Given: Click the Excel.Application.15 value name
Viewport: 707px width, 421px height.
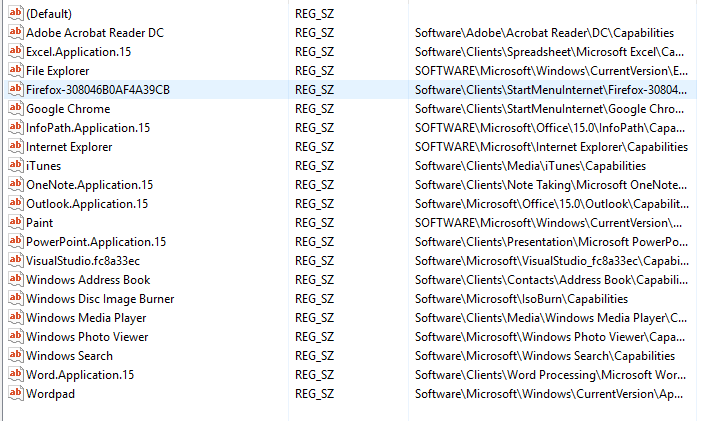Looking at the screenshot, I should [78, 52].
